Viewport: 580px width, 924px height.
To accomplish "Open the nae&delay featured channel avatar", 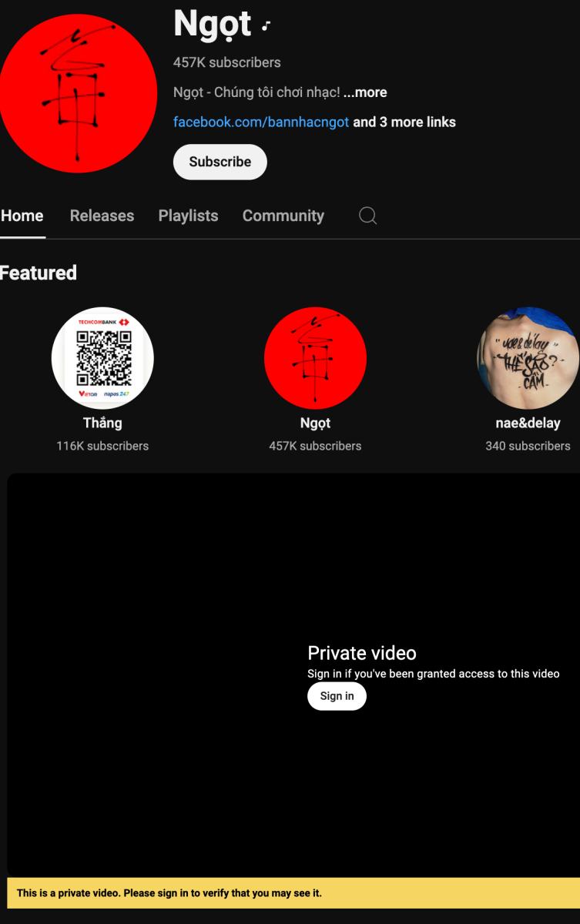I will coord(528,358).
